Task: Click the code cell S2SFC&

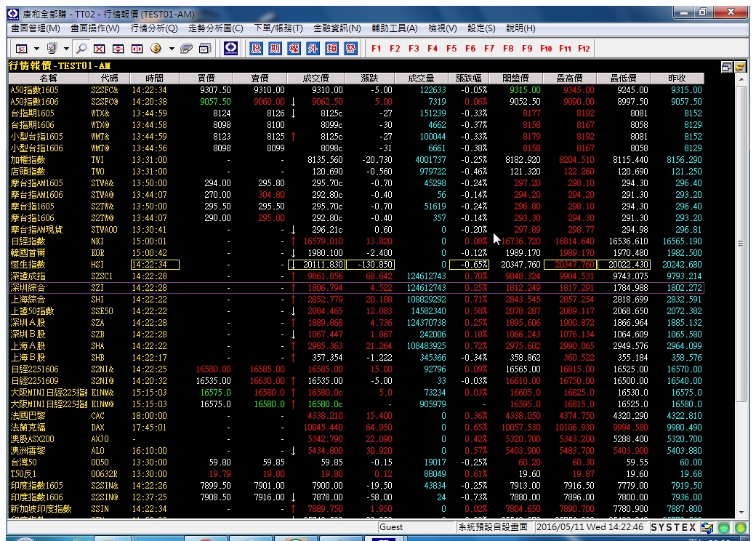Action: click(x=104, y=89)
